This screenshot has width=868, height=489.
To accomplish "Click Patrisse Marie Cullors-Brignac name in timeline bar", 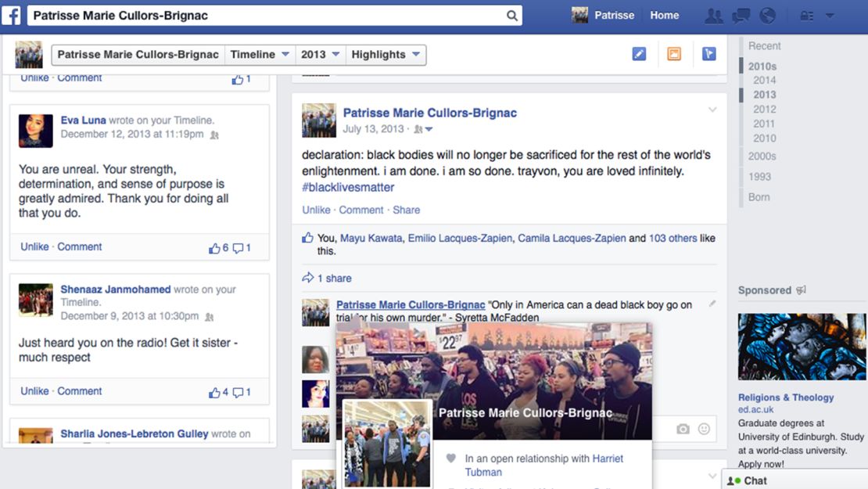I will pyautogui.click(x=138, y=54).
